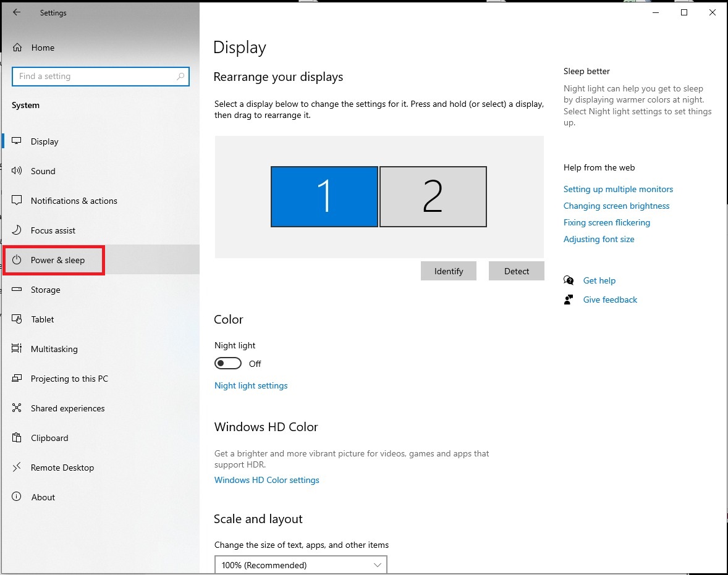Open Projecting to this PC
The height and width of the screenshot is (575, 728).
point(100,379)
